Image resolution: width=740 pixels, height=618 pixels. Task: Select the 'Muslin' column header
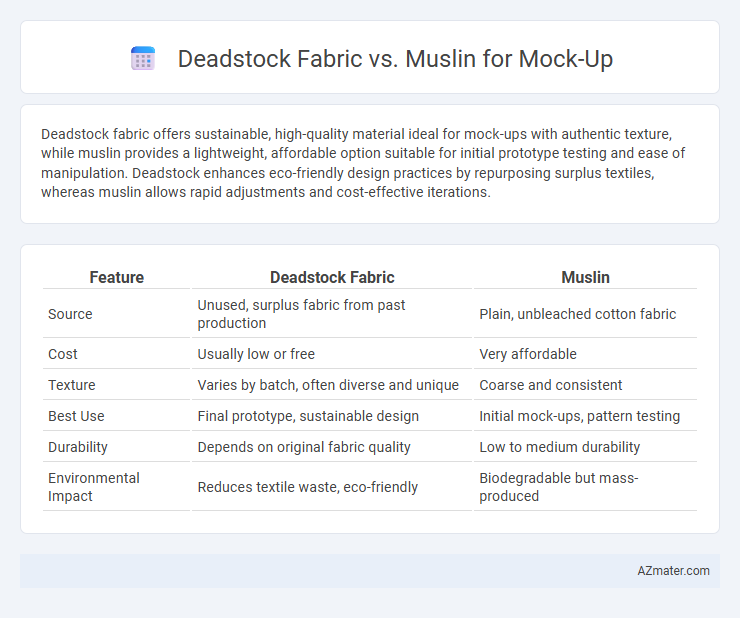coord(585,277)
